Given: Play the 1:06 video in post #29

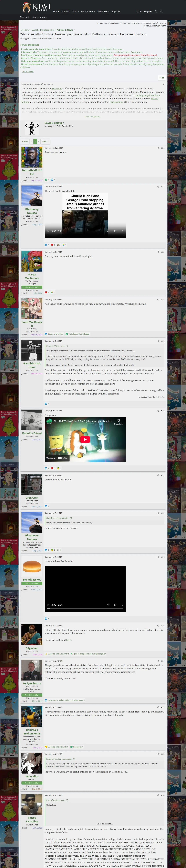Looking at the screenshot, I should pyautogui.click(x=48, y=605).
